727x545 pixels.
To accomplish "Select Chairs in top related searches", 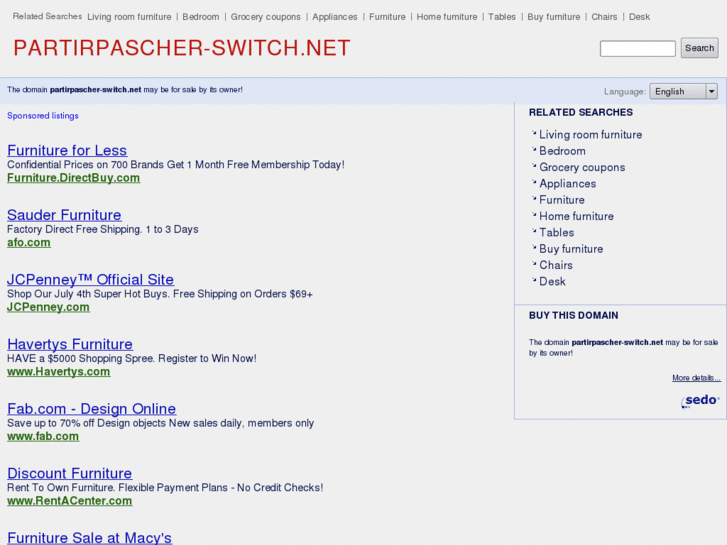I will [604, 17].
